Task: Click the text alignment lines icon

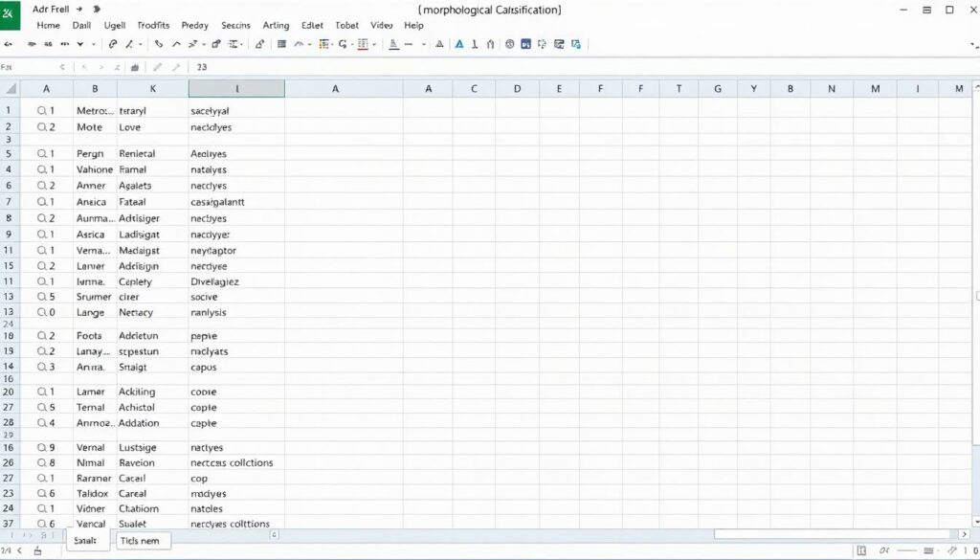Action: click(233, 44)
